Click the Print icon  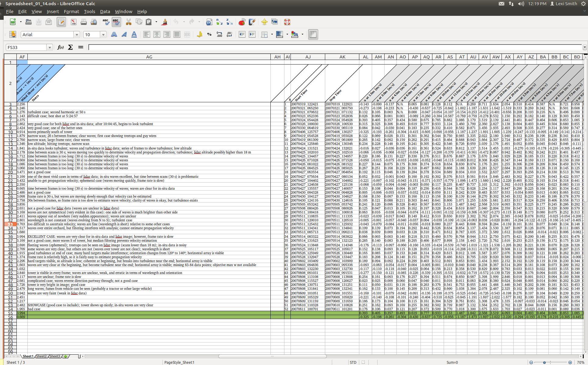coord(84,22)
